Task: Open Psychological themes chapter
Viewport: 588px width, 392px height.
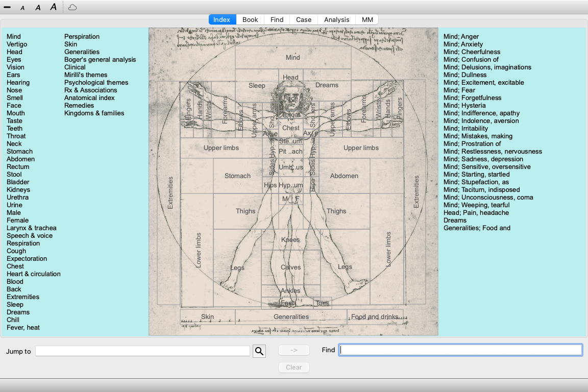Action: [96, 83]
